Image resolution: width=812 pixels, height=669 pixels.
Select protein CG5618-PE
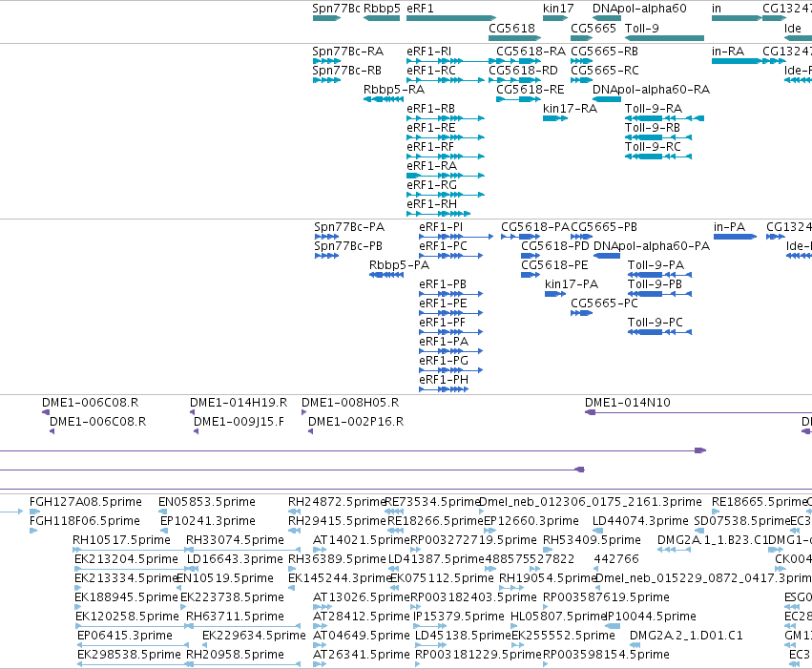pos(554,265)
